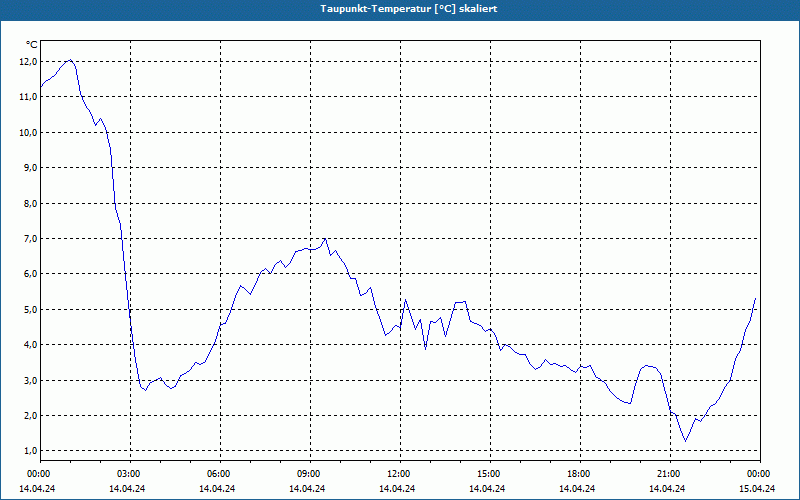Select the 15:00 time label
The width and height of the screenshot is (800, 500).
[488, 474]
